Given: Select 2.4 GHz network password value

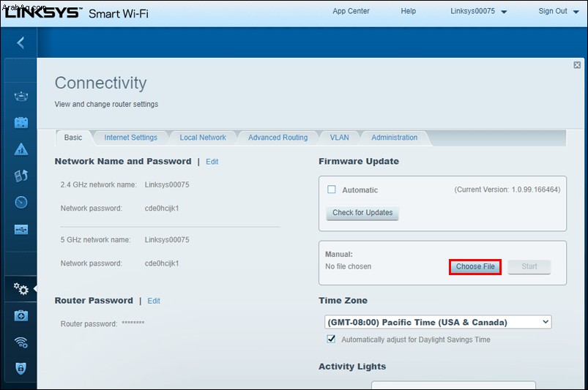Looking at the screenshot, I should coord(162,209).
